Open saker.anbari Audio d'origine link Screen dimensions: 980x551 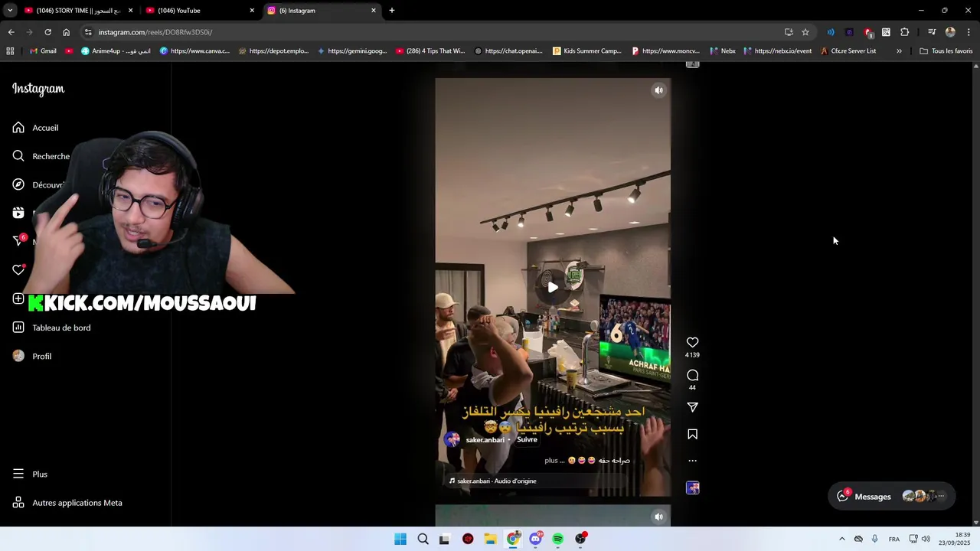[x=496, y=481]
